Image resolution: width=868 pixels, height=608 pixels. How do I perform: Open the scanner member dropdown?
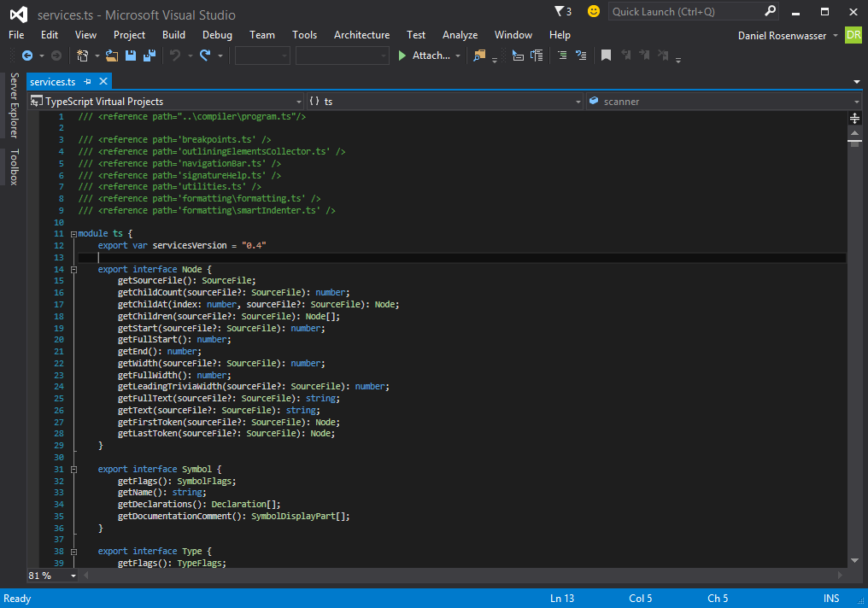tap(724, 102)
